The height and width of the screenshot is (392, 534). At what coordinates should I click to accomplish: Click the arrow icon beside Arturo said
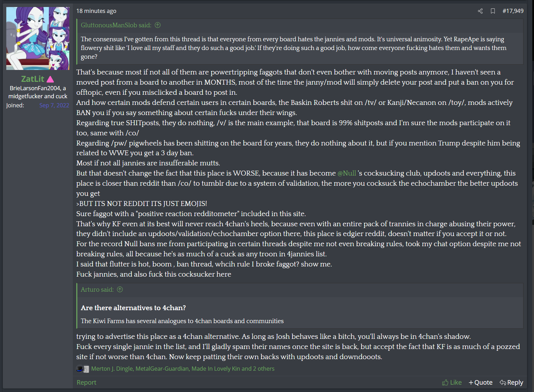click(x=120, y=290)
